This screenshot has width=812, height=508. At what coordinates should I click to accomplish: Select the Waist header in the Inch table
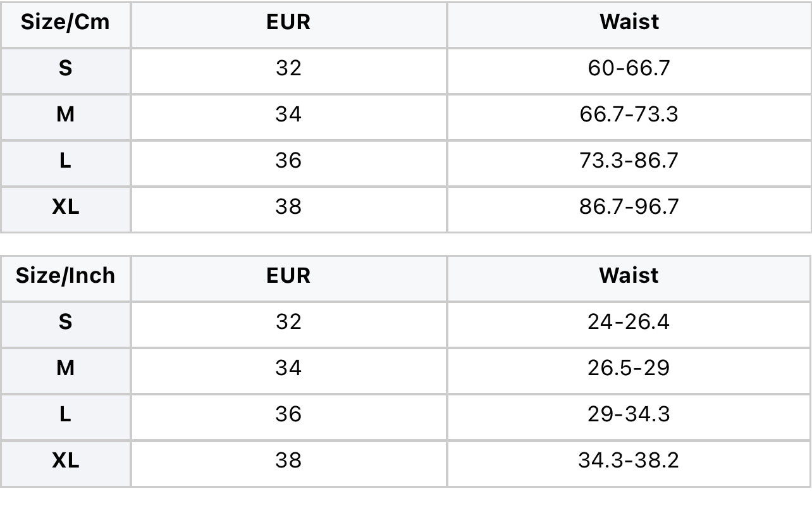coord(629,276)
